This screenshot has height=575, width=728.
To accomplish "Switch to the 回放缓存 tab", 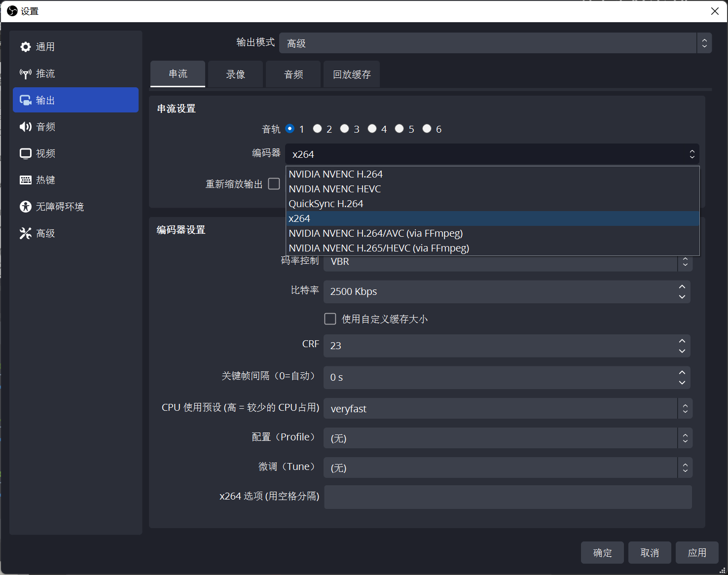I will (351, 74).
